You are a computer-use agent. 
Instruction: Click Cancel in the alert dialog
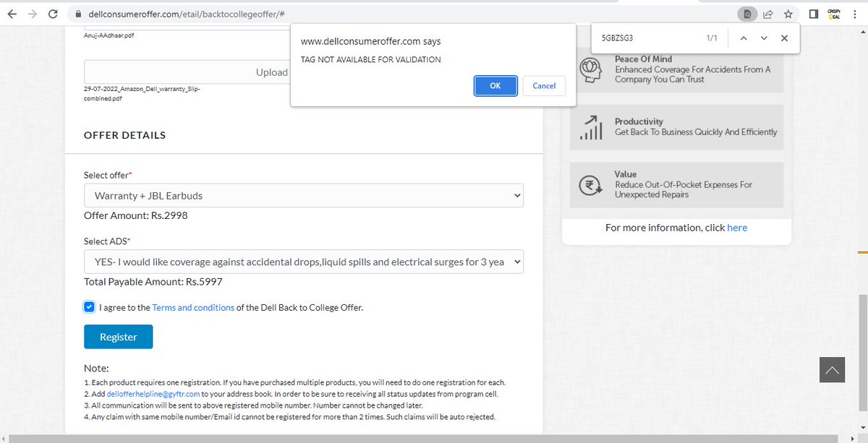(544, 85)
